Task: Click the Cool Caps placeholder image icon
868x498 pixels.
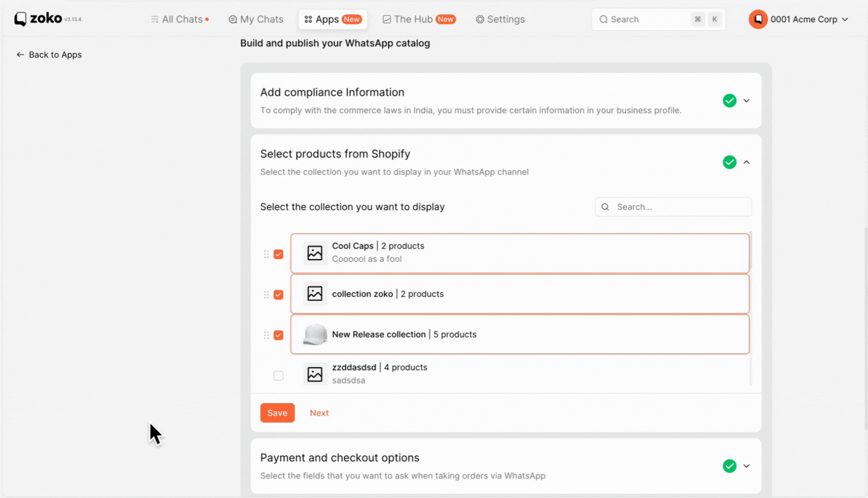Action: pos(315,252)
